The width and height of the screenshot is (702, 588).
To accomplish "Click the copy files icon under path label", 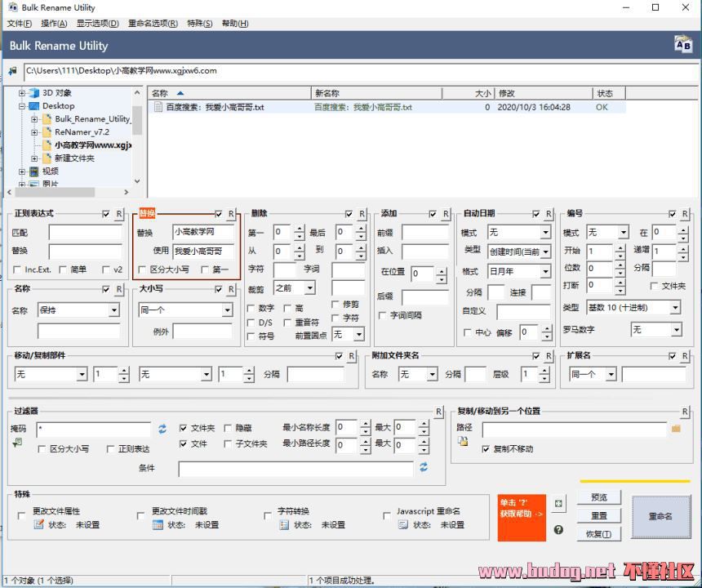I will point(463,441).
